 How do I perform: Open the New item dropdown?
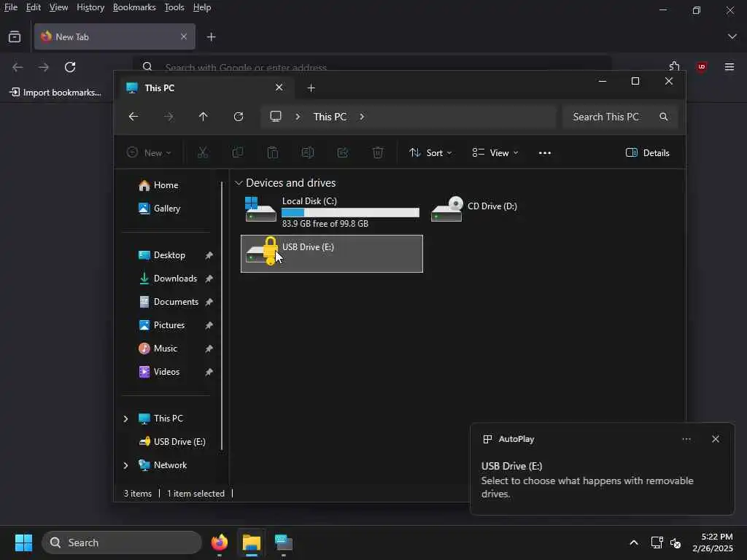click(x=149, y=153)
